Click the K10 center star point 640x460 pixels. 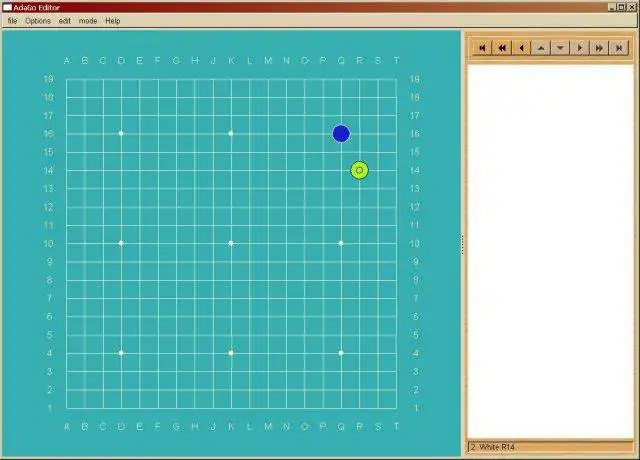(x=231, y=243)
